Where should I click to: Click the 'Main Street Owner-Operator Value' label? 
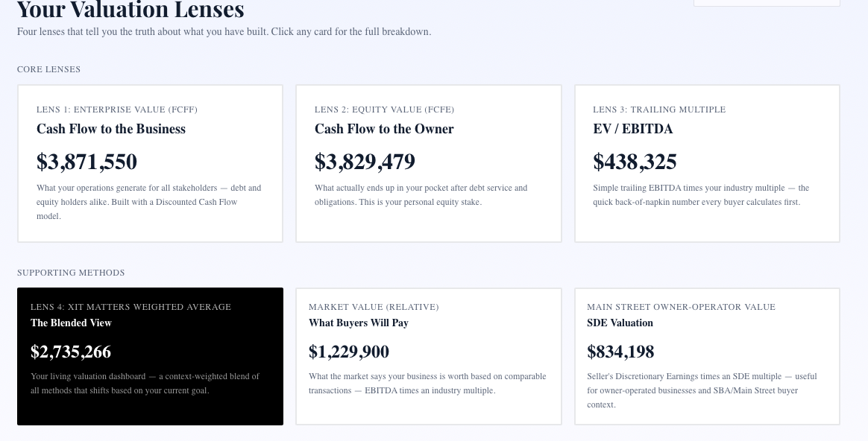coord(682,307)
